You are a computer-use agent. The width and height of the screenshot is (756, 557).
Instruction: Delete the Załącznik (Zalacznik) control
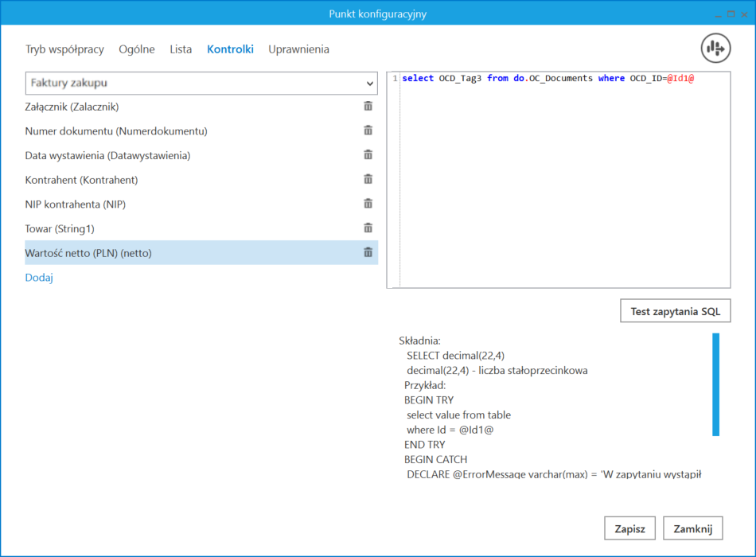coord(368,107)
